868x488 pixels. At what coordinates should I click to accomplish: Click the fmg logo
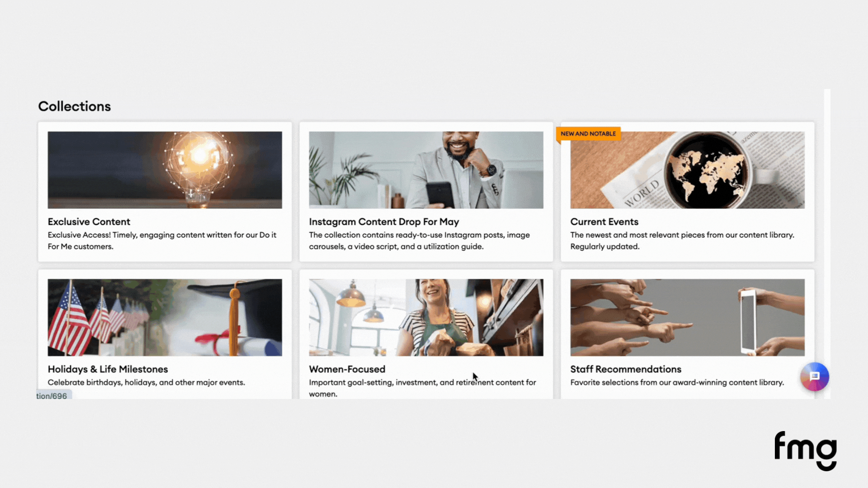tap(805, 450)
